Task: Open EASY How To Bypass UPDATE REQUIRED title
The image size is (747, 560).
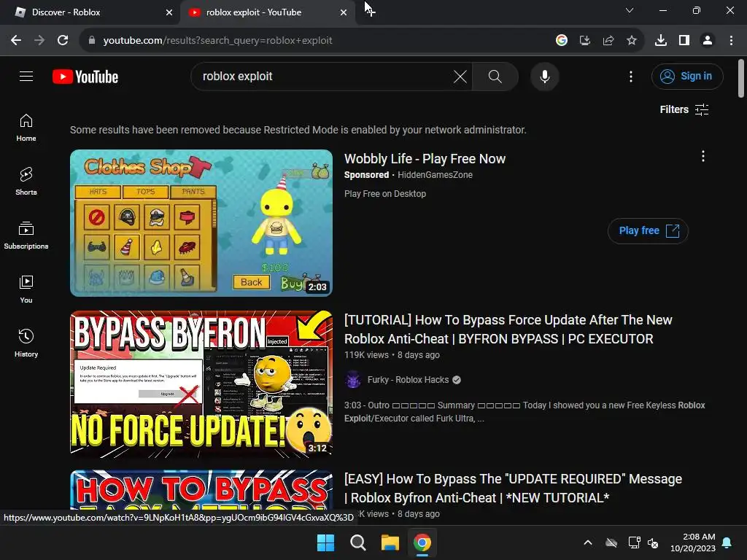Action: click(513, 489)
